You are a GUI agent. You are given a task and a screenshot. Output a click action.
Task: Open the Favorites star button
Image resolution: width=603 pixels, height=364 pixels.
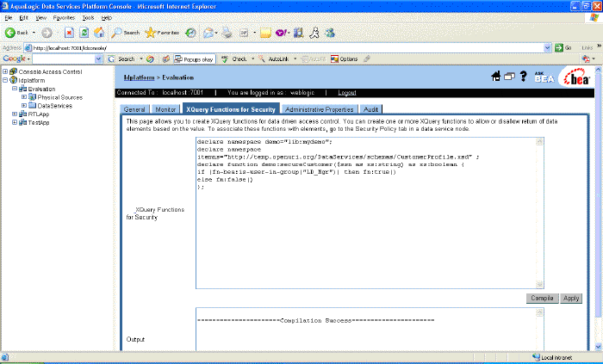pyautogui.click(x=162, y=33)
